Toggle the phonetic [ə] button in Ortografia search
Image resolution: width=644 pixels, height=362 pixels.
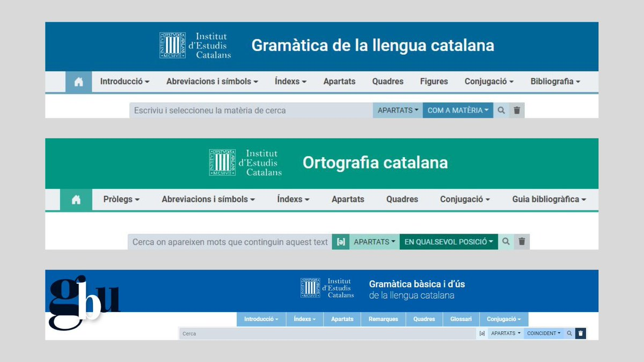point(341,242)
